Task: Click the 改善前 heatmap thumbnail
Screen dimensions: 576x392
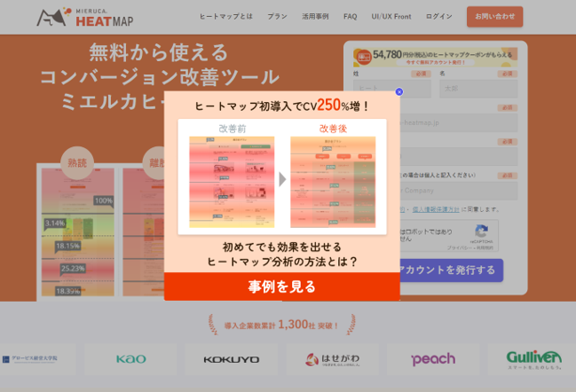Action: 232,182
